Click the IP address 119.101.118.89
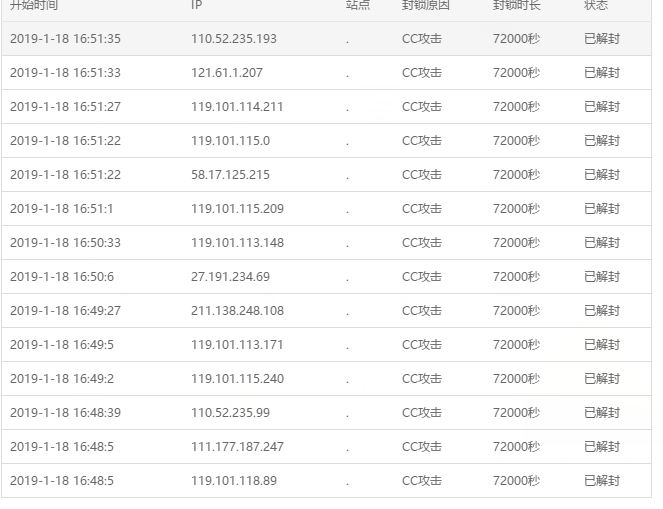The image size is (663, 509). click(234, 481)
